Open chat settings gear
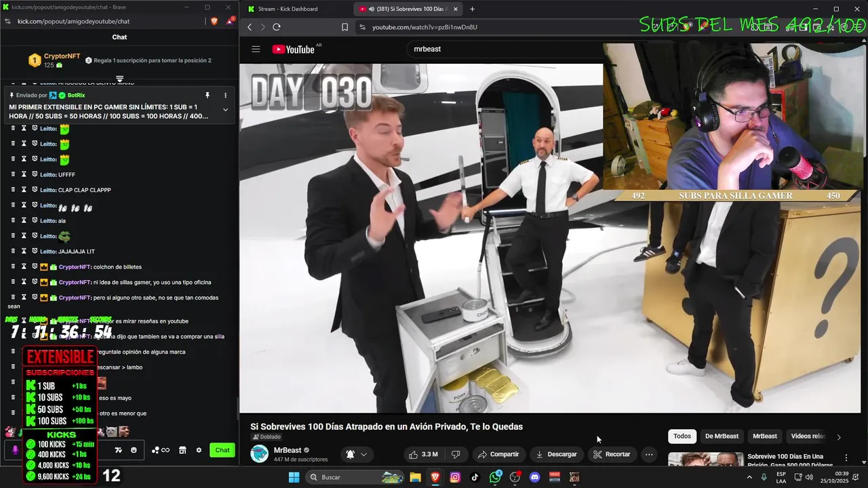Image resolution: width=868 pixels, height=488 pixels. pos(199,450)
